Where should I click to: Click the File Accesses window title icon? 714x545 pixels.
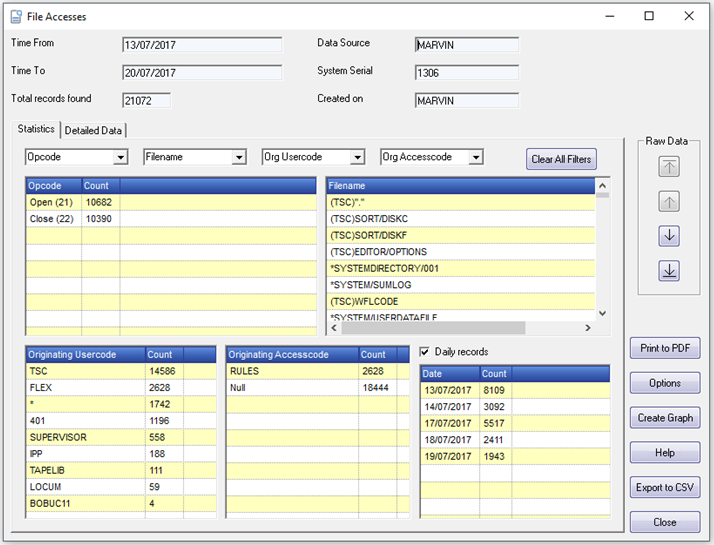(16, 17)
